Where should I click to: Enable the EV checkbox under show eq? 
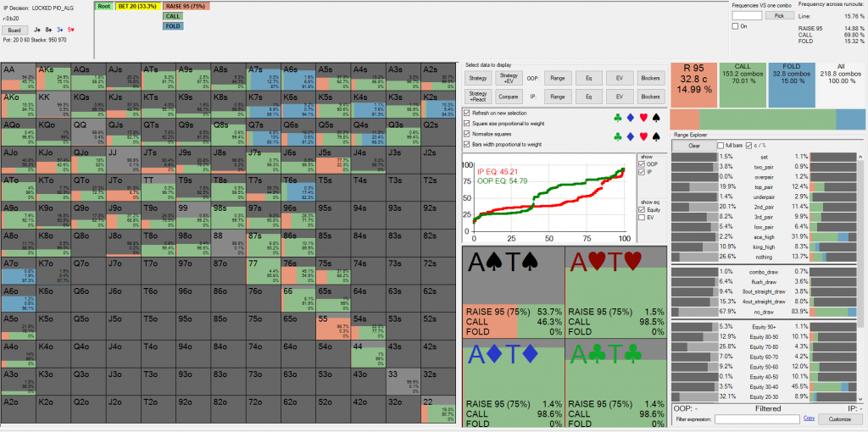(x=641, y=218)
